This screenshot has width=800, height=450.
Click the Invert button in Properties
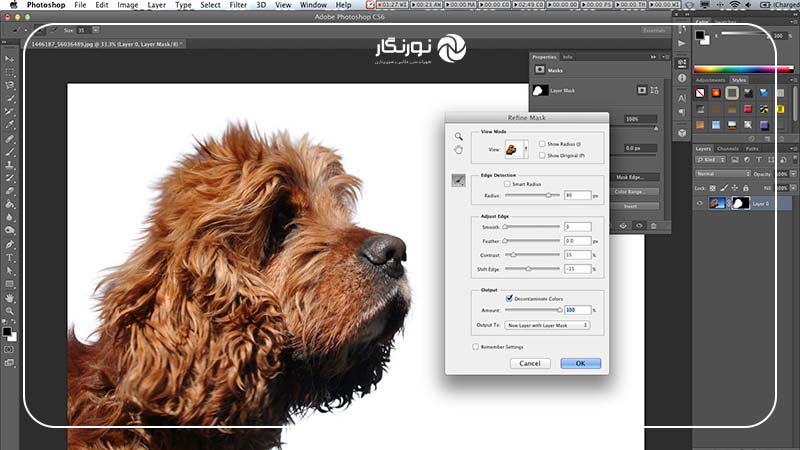coord(635,206)
